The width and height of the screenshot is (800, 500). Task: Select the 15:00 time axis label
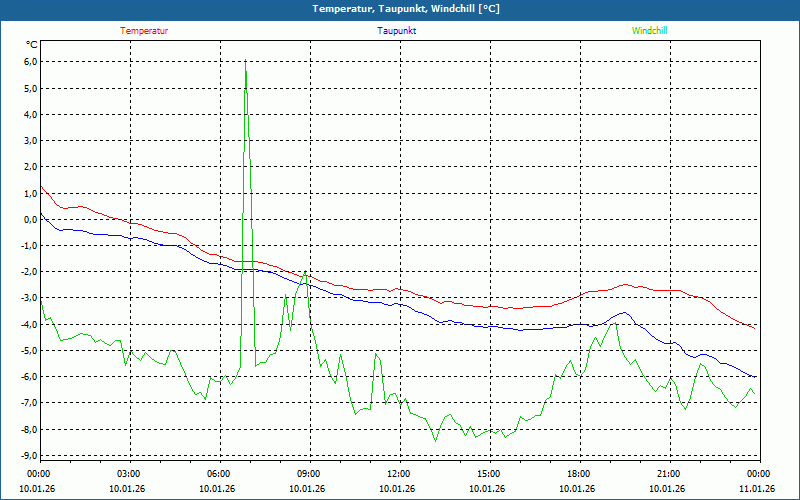489,473
